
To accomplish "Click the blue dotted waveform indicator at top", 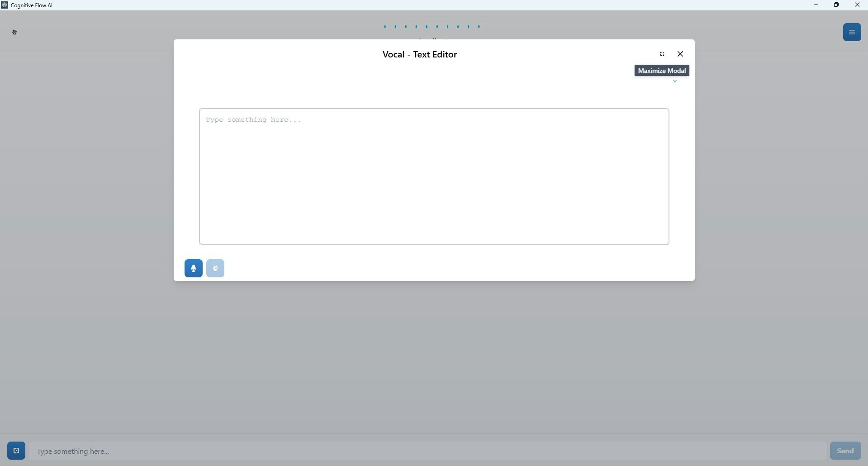I will coord(431,26).
